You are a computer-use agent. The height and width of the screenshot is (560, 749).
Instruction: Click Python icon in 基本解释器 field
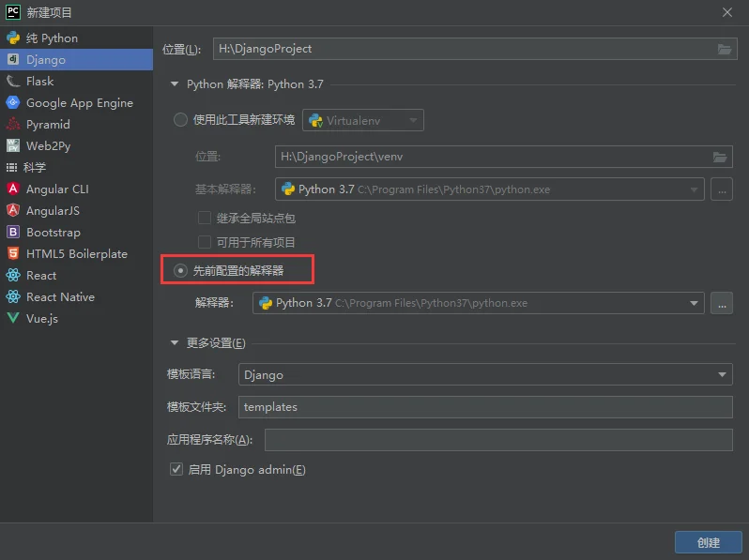(288, 189)
